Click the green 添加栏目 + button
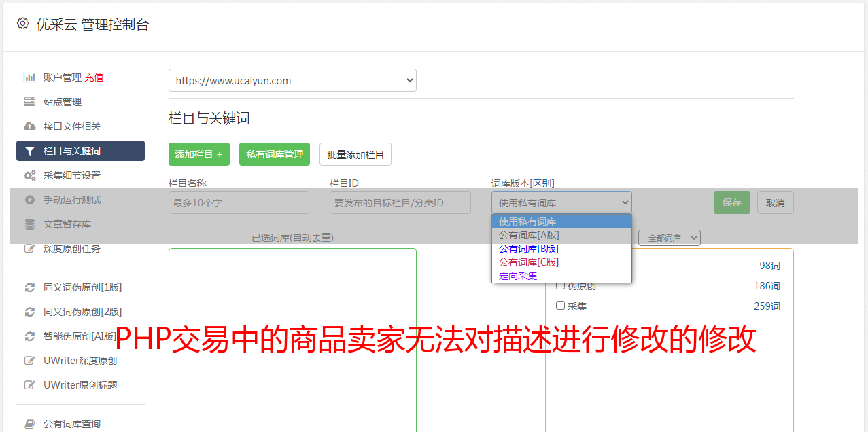The height and width of the screenshot is (432, 868). pyautogui.click(x=199, y=154)
